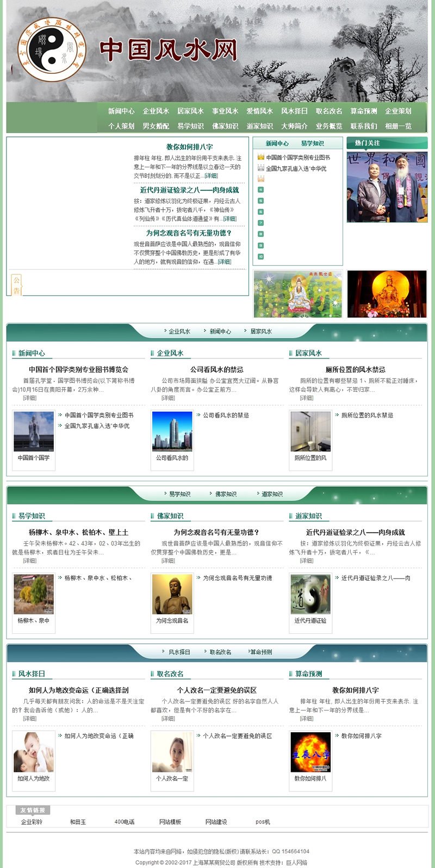Open 联系我们 in the navigation menu
Screen dimensions: 435x868
[x=363, y=126]
